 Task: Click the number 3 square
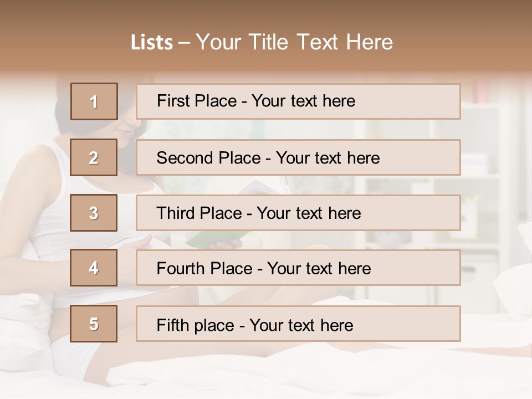tap(94, 213)
